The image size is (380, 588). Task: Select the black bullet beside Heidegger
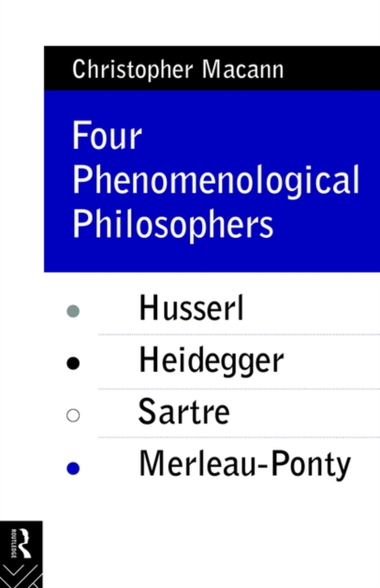[x=73, y=363]
